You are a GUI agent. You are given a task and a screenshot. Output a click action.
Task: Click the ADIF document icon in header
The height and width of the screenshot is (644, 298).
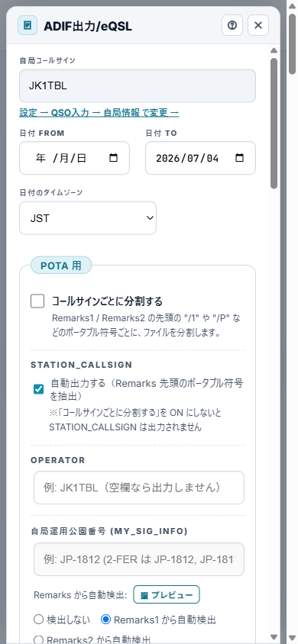pos(28,25)
